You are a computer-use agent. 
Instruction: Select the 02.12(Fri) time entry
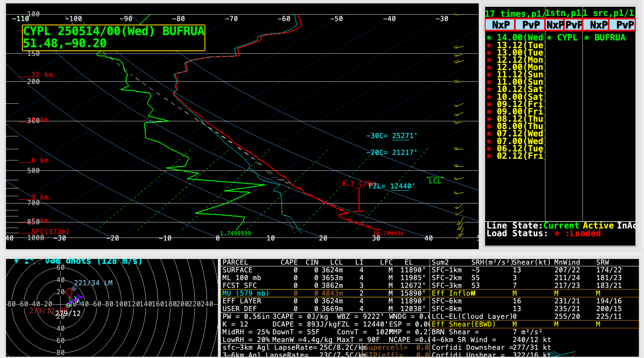(x=515, y=156)
